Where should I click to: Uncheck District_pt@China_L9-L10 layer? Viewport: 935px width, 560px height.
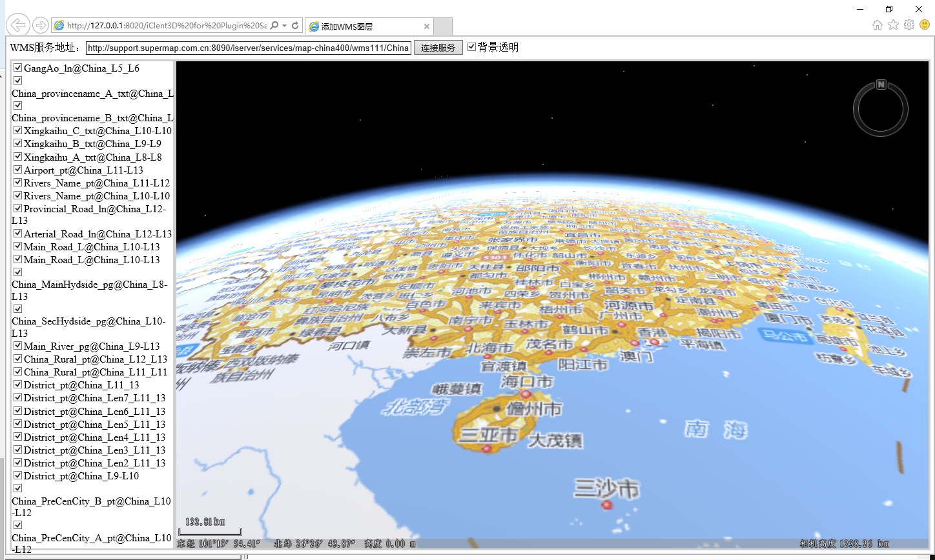coord(18,475)
